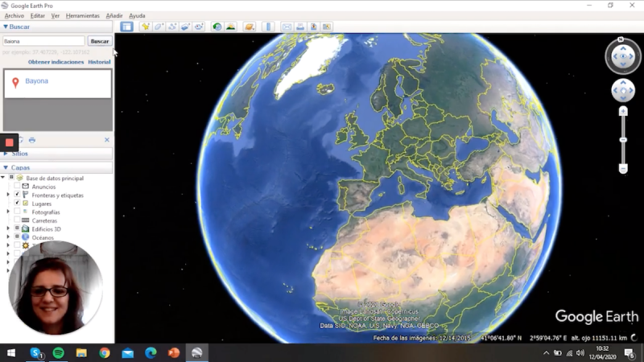The width and height of the screenshot is (644, 362).
Task: Toggle sunlight across the landscape
Action: click(x=230, y=27)
